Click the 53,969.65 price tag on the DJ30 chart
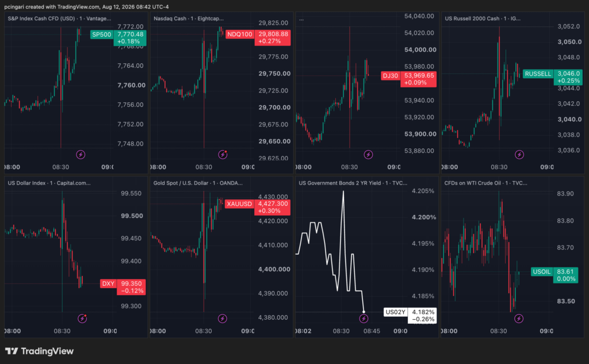 pos(419,79)
